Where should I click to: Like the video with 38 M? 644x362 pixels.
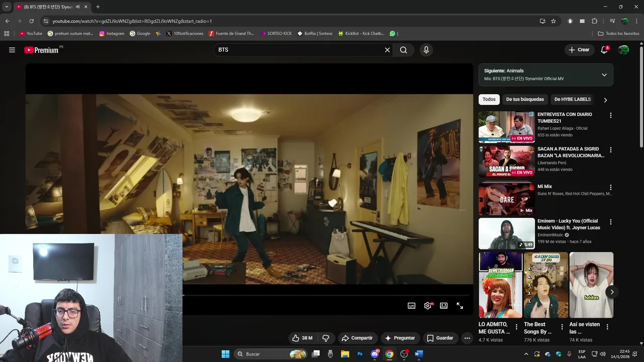[x=302, y=338]
